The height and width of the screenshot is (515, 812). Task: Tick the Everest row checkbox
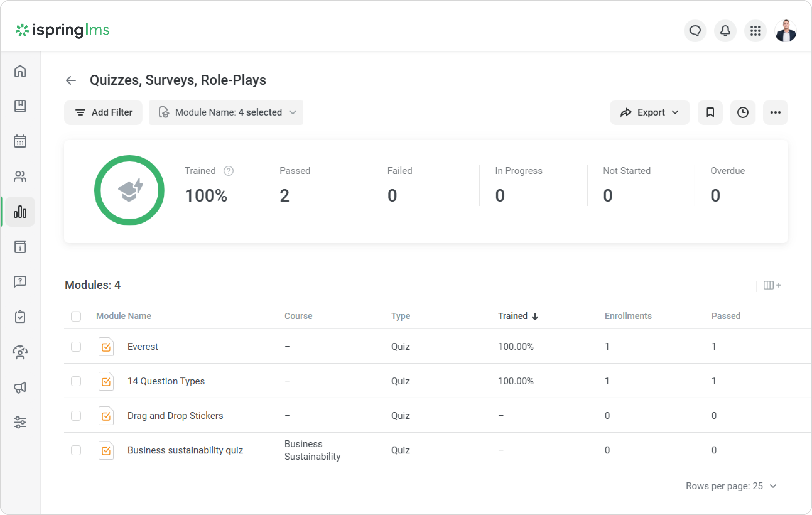pyautogui.click(x=76, y=347)
